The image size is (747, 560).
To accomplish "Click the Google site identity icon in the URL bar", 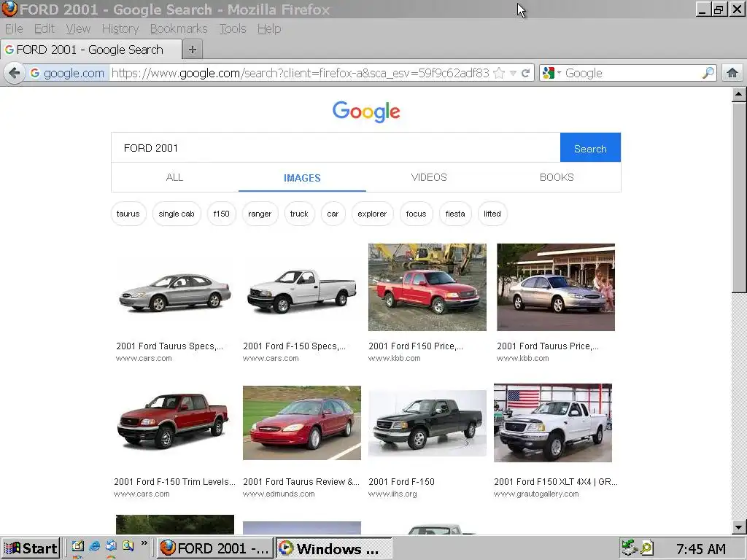I will coord(35,73).
